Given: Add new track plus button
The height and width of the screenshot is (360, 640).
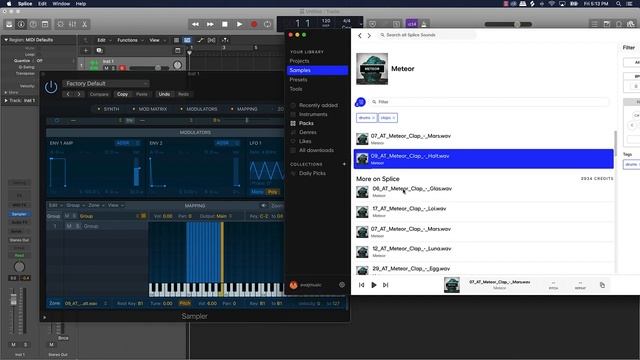Looking at the screenshot, I should coord(86,51).
